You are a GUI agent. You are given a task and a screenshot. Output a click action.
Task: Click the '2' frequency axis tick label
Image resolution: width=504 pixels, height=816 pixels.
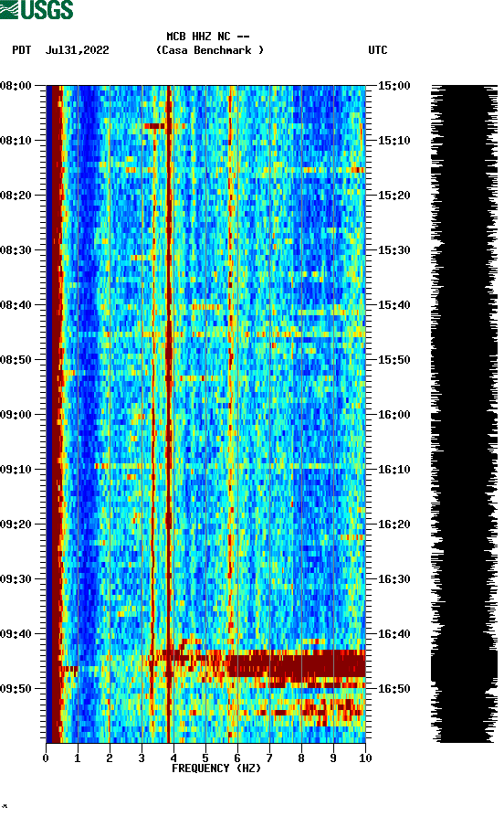click(x=110, y=758)
